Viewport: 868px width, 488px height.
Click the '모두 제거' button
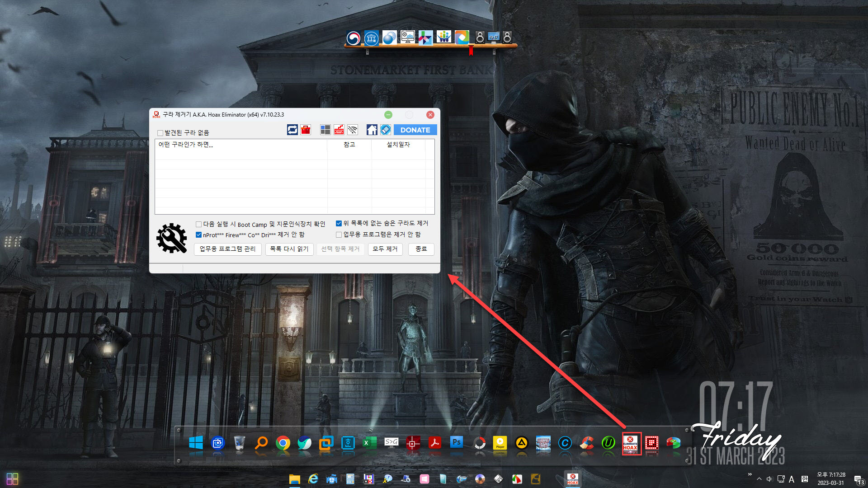click(385, 249)
